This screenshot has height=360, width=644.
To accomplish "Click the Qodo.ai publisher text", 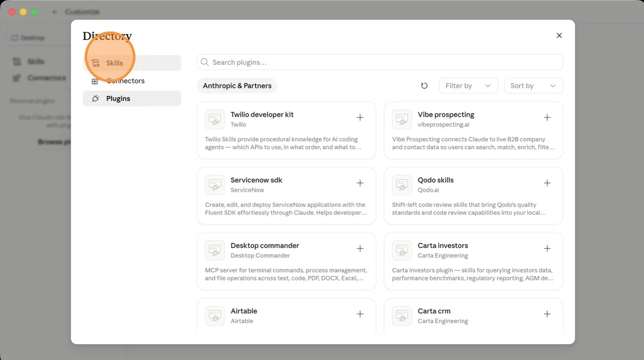I will point(428,190).
